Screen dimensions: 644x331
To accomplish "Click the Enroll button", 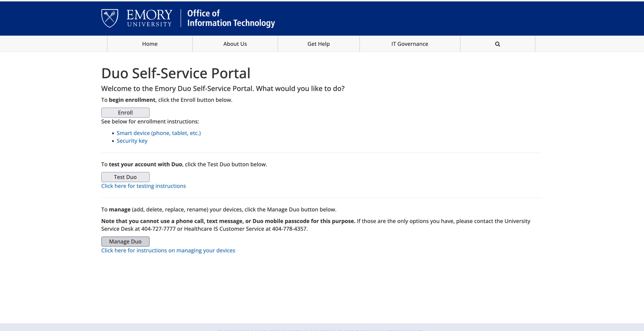I will pos(125,113).
